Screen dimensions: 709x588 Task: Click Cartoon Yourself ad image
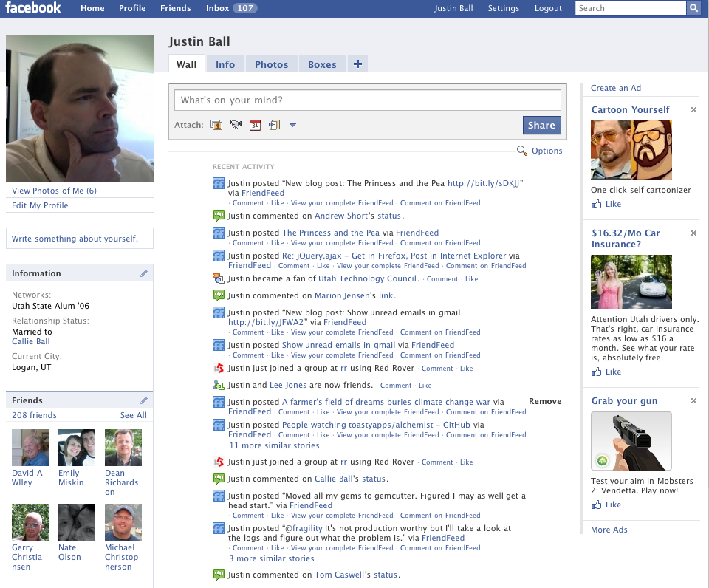(x=631, y=150)
